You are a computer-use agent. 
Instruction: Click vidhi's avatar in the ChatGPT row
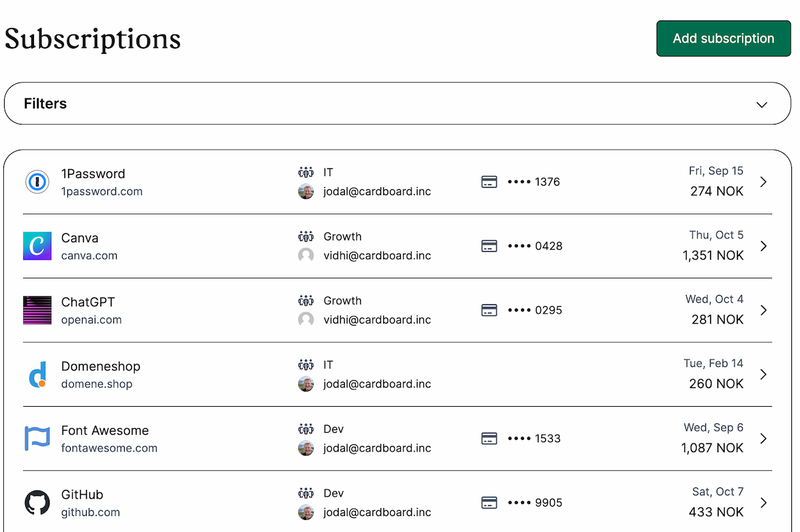(306, 319)
